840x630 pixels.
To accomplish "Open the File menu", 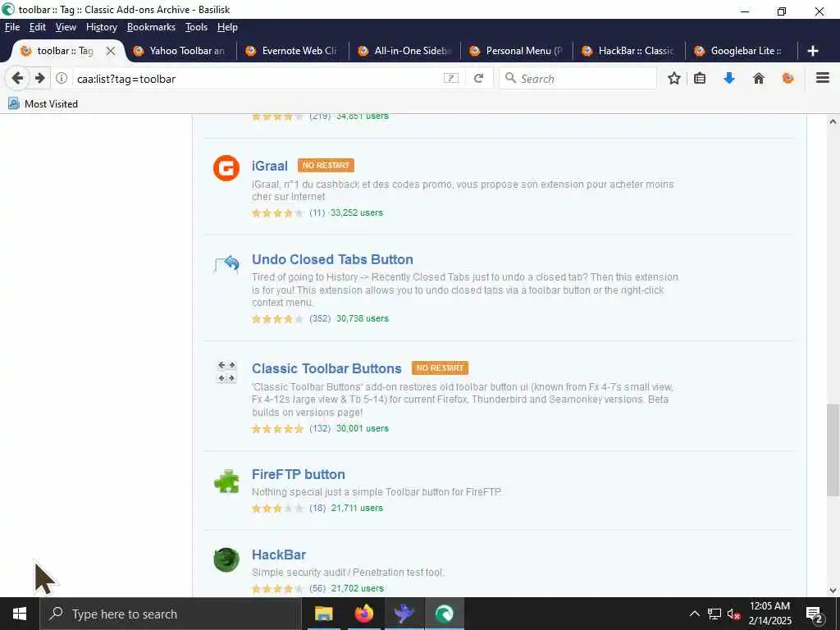I will click(x=12, y=27).
